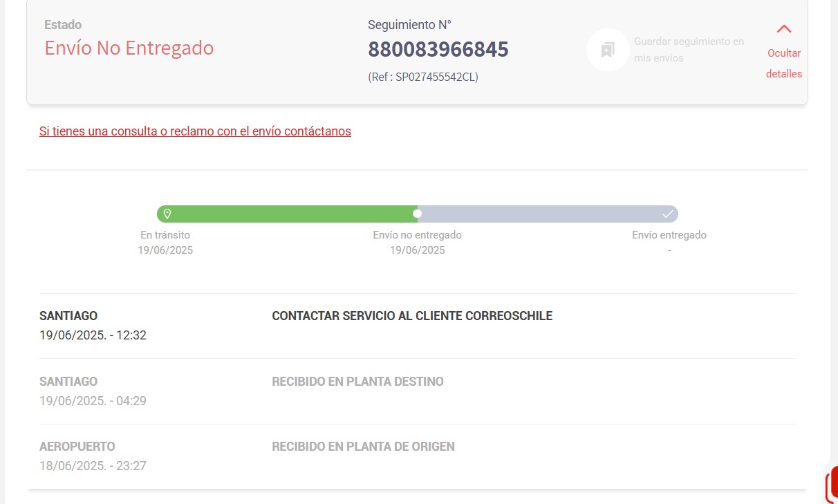Click the white dot marker on the progress bar
The image size is (838, 504).
point(416,213)
